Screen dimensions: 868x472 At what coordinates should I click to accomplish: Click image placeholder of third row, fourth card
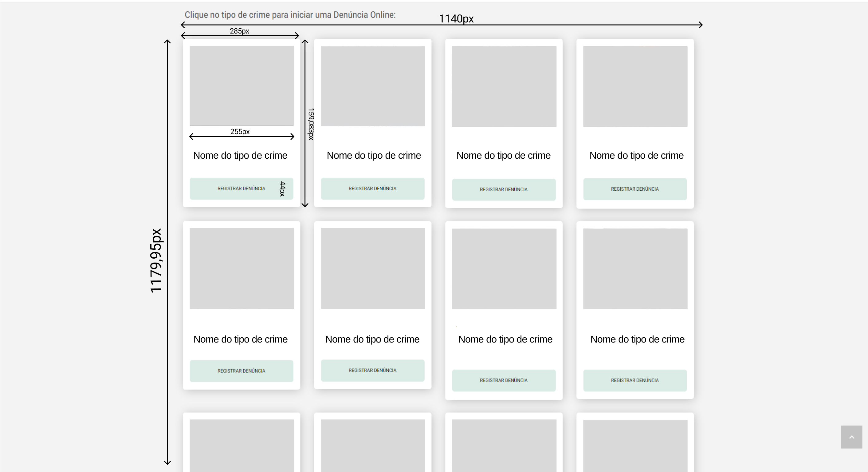(x=635, y=446)
